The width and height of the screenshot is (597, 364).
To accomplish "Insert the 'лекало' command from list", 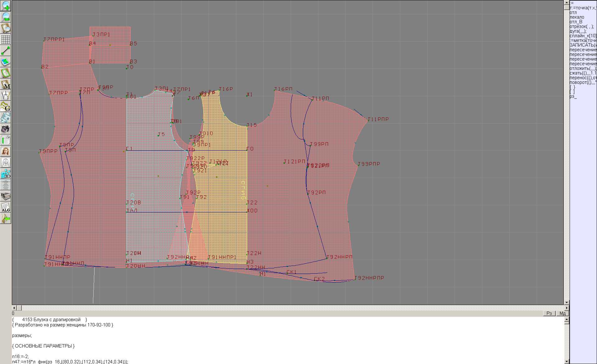I will 577,17.
